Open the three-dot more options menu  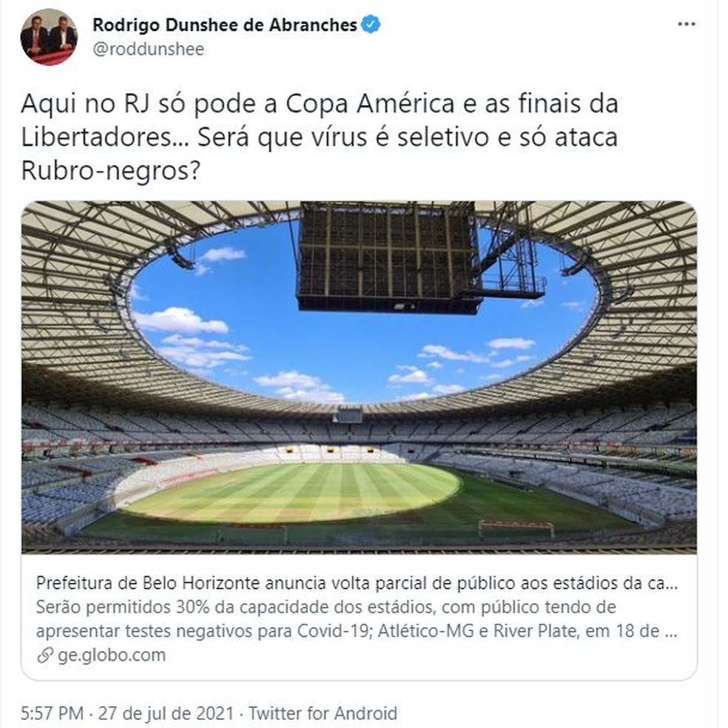click(687, 24)
